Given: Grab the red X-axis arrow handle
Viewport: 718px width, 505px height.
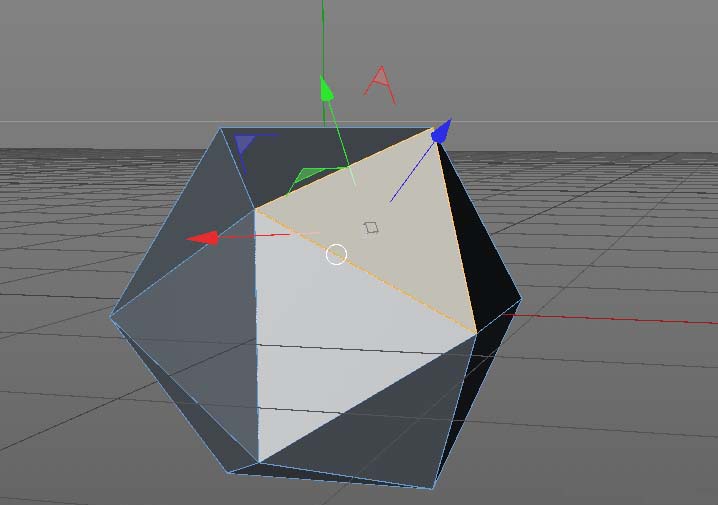Looking at the screenshot, I should pos(203,238).
